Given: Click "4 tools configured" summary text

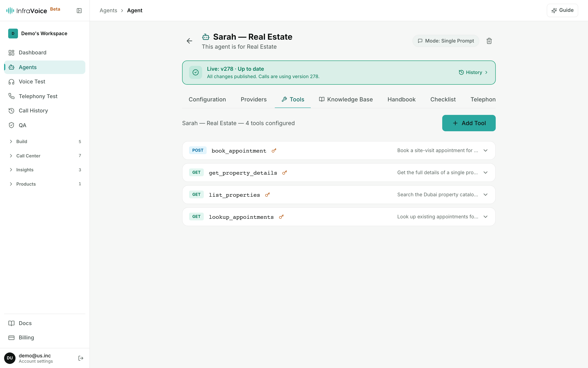Looking at the screenshot, I should (x=270, y=123).
